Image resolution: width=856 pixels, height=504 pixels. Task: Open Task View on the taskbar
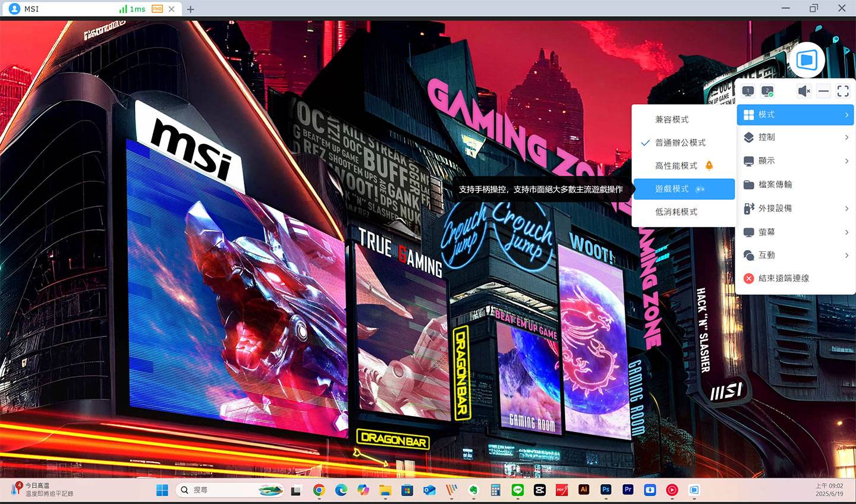296,490
